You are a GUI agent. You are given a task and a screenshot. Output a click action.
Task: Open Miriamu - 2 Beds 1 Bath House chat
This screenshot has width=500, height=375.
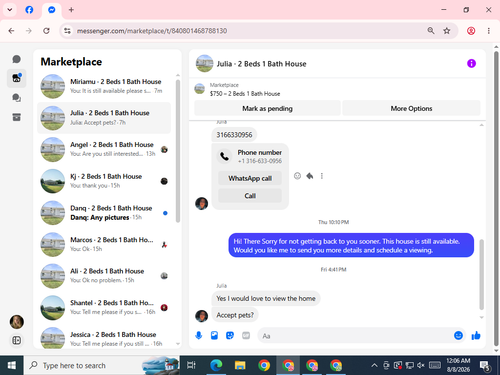click(x=104, y=86)
